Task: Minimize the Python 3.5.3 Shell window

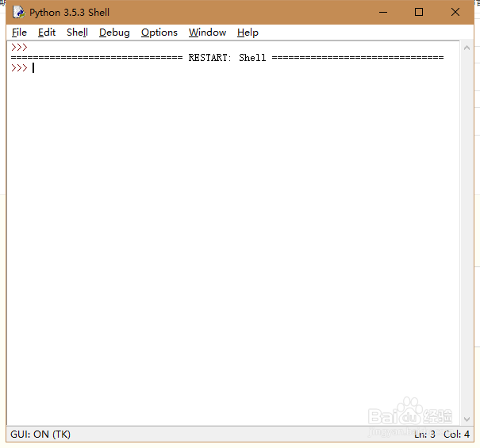Action: tap(383, 12)
